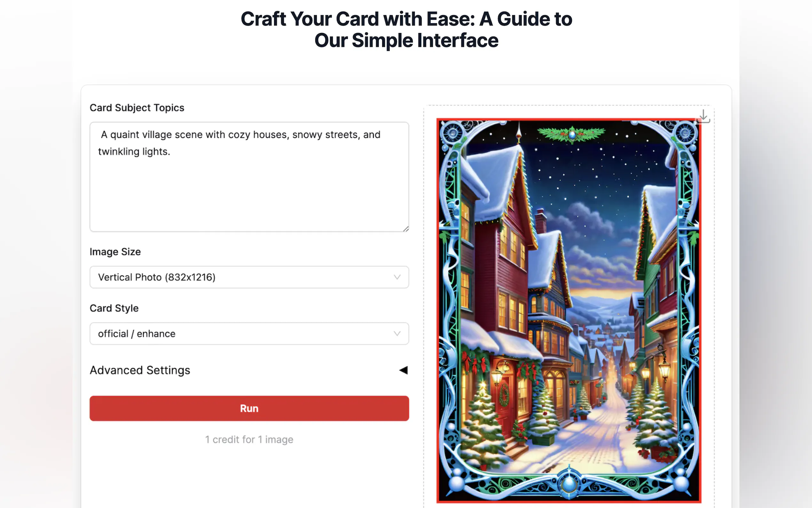The height and width of the screenshot is (508, 812).
Task: Click the Card Subject Topics label
Action: pos(137,108)
